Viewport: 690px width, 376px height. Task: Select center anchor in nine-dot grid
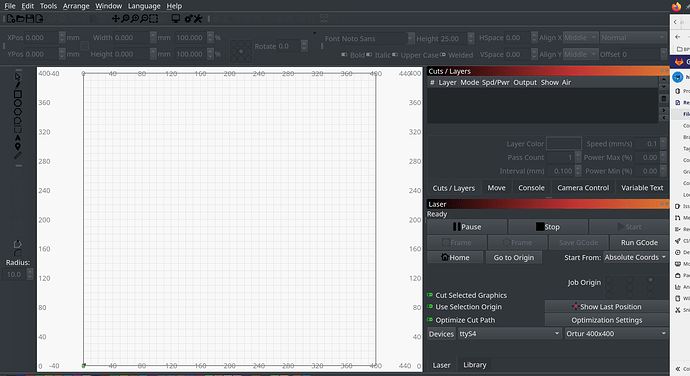point(241,51)
